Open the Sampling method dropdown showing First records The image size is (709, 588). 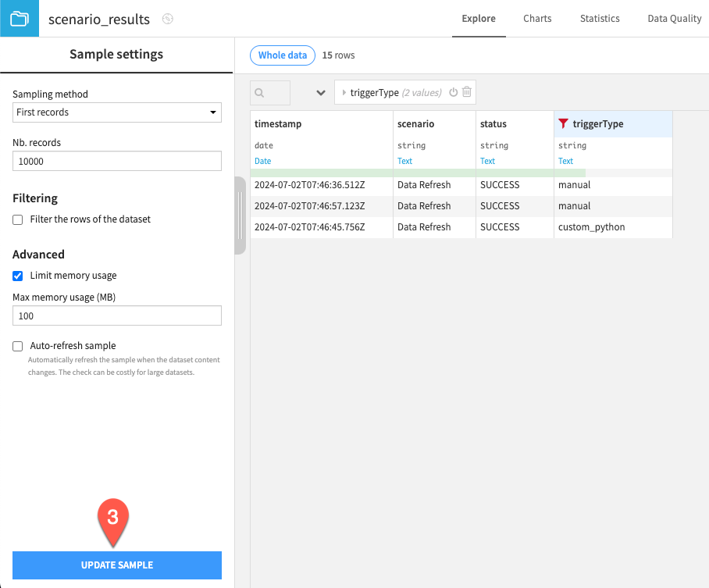116,112
